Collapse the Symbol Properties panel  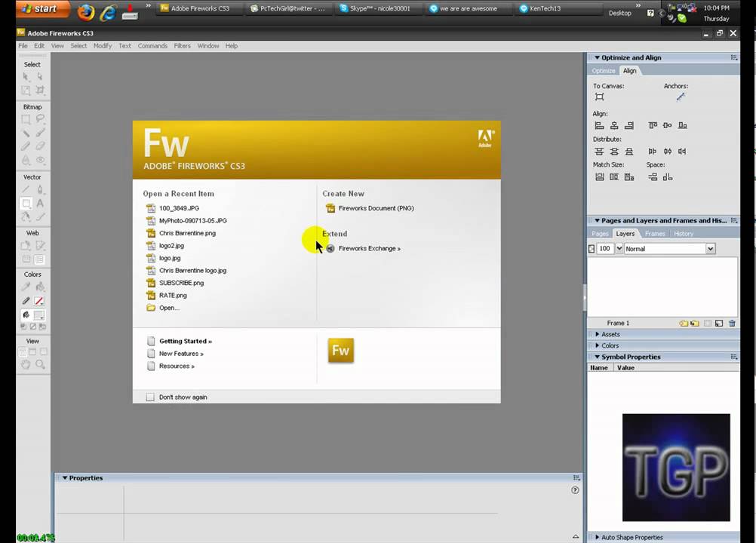(597, 357)
